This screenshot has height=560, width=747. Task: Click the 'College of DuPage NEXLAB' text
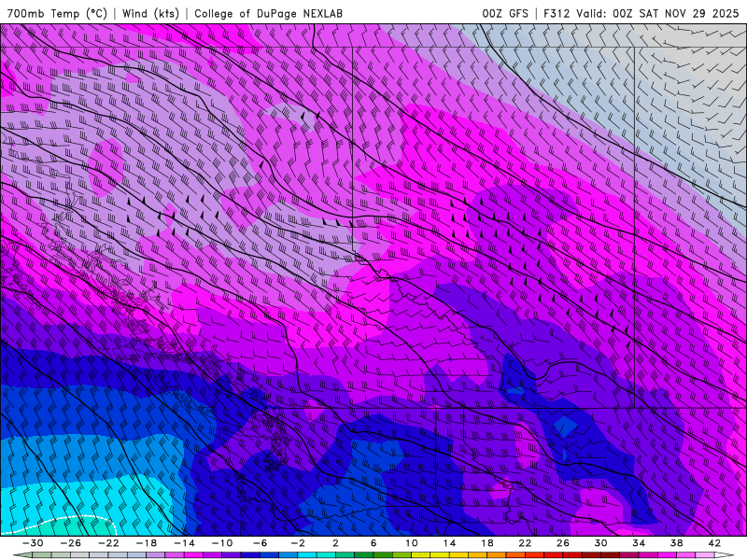pos(268,13)
